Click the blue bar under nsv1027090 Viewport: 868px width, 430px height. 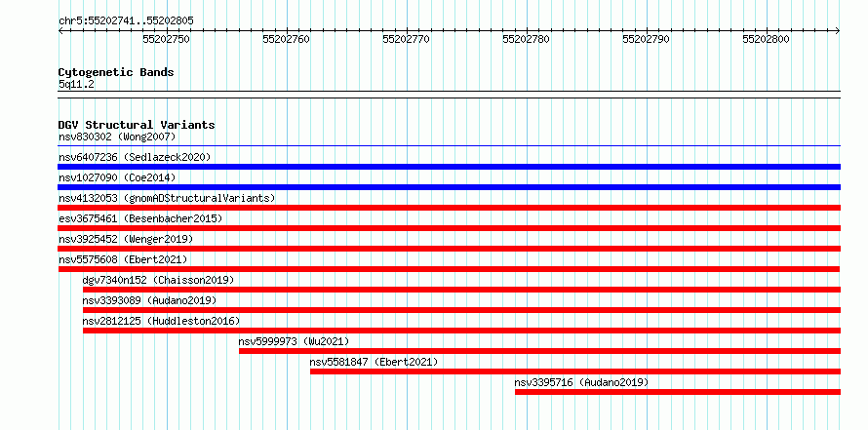click(449, 187)
